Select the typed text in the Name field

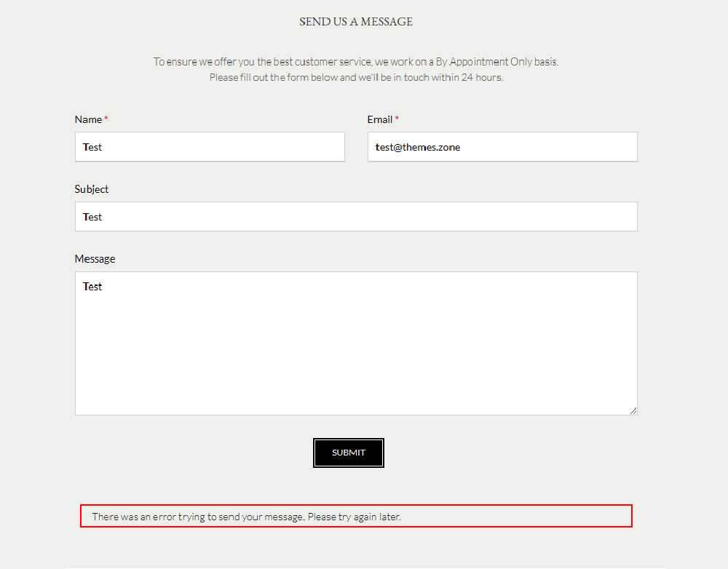pyautogui.click(x=92, y=146)
